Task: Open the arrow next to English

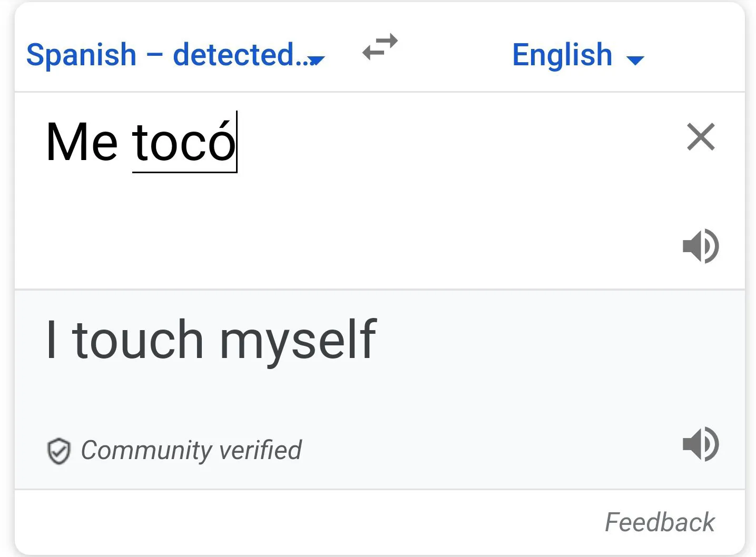Action: [635, 60]
